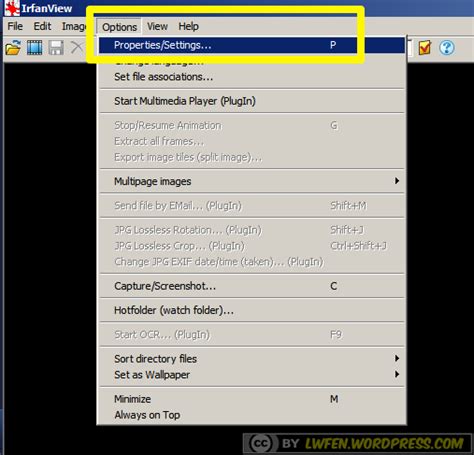Click the Open file folder icon

(13, 47)
